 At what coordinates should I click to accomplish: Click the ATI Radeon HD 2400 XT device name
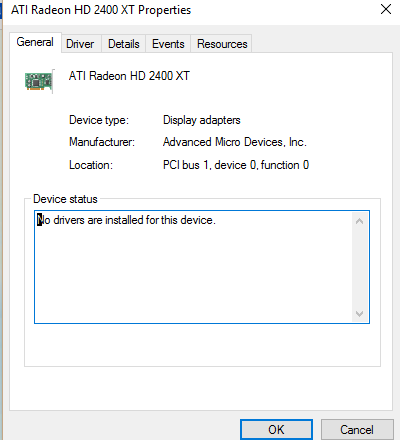click(x=129, y=76)
